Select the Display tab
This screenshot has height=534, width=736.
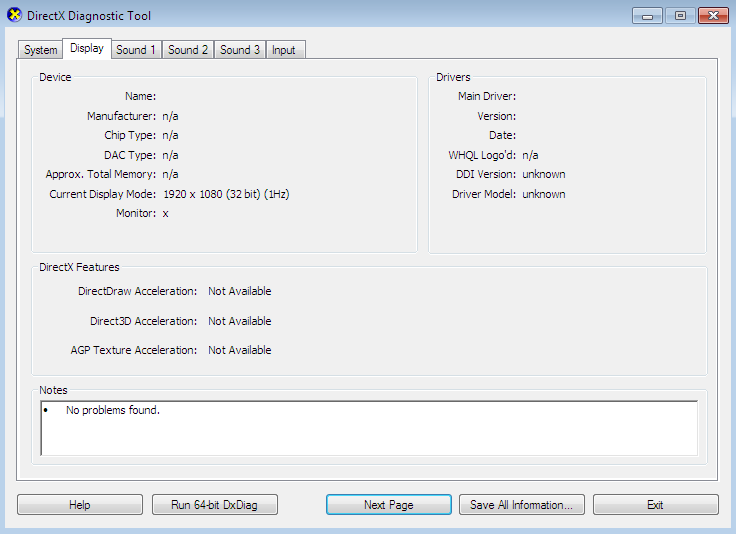click(87, 48)
